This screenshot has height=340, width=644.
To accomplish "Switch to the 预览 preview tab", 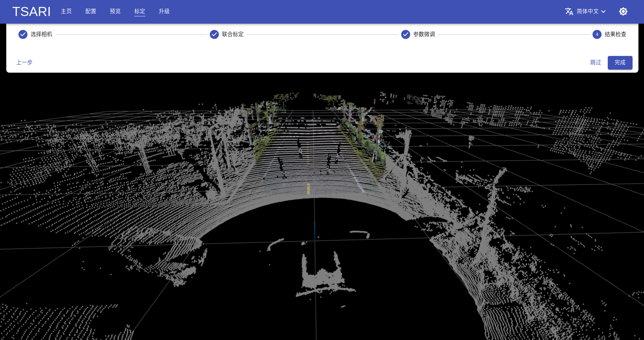I will [115, 11].
